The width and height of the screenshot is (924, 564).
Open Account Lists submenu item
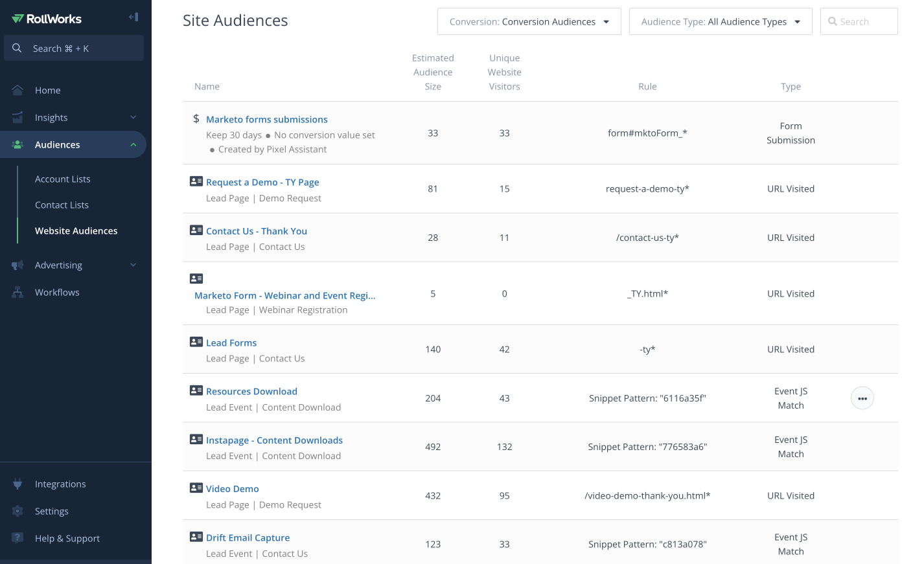(x=63, y=179)
